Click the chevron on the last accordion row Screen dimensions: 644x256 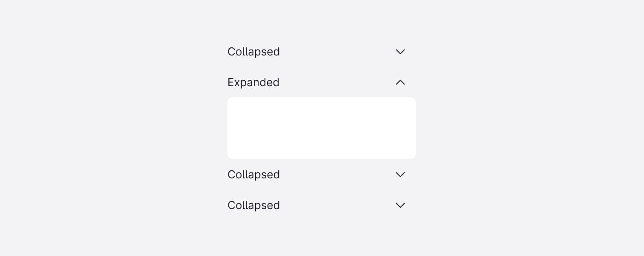point(400,205)
